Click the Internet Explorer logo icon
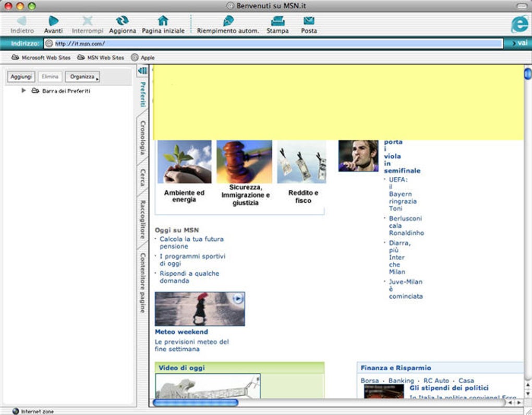Viewport: 532px width, 415px height. 519,24
